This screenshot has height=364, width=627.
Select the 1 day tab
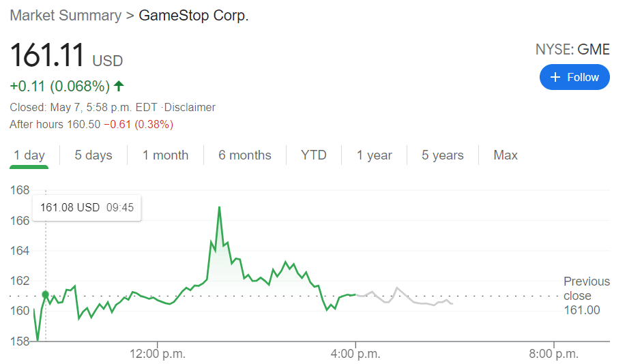(x=29, y=155)
